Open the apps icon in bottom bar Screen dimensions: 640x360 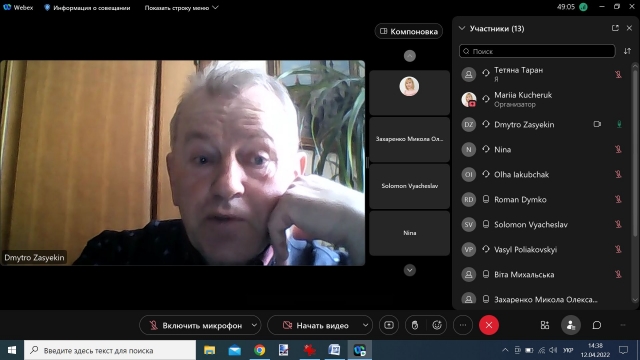pyautogui.click(x=544, y=325)
